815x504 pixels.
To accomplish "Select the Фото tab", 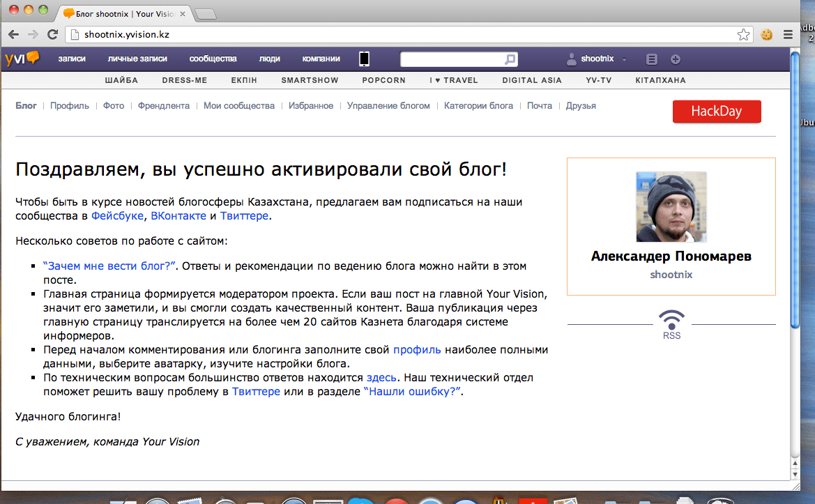I will 114,105.
